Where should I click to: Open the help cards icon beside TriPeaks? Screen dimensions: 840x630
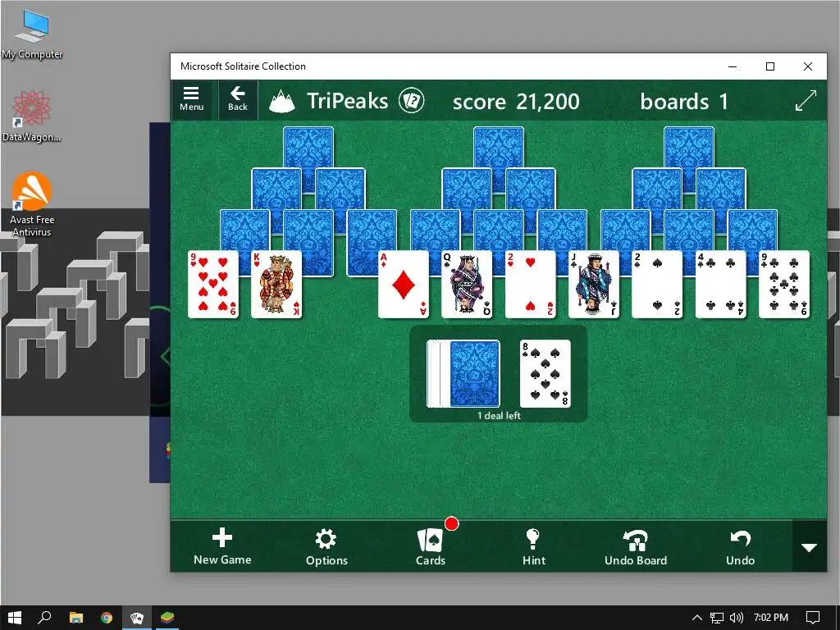411,101
